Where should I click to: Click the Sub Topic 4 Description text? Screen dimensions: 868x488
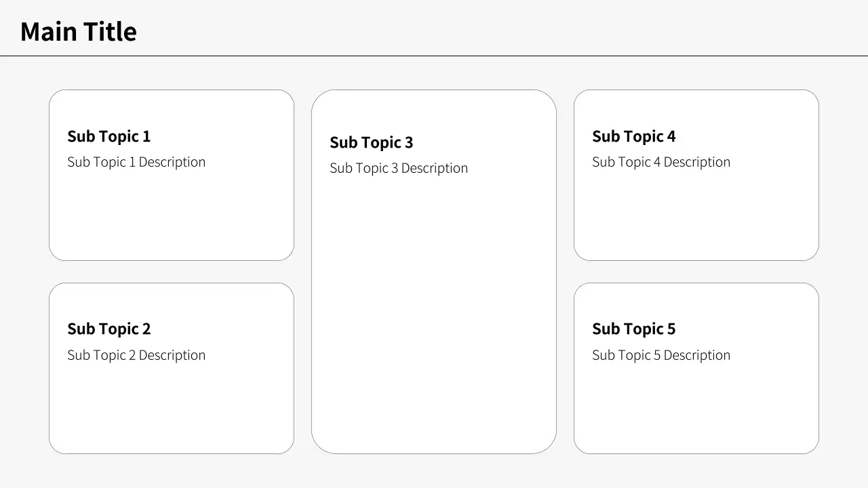[660, 162]
